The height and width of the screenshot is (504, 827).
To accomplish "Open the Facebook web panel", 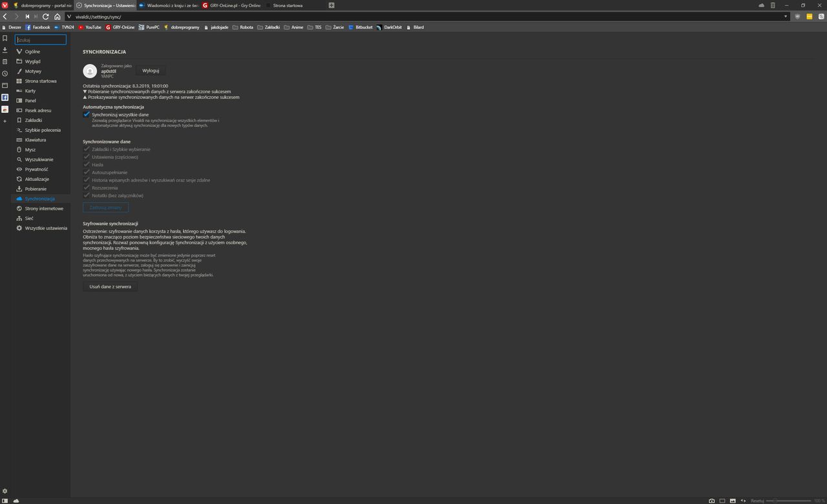I will click(5, 98).
